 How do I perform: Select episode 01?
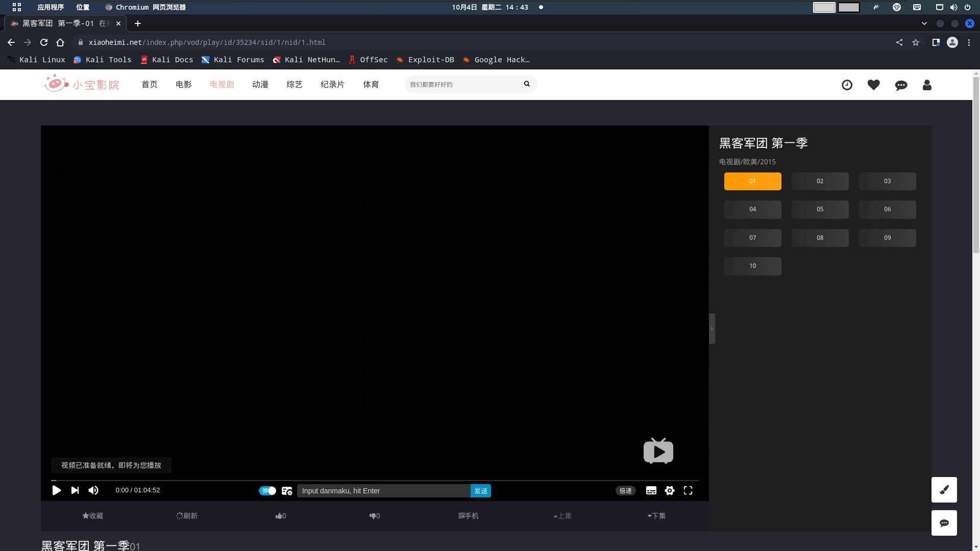(753, 181)
